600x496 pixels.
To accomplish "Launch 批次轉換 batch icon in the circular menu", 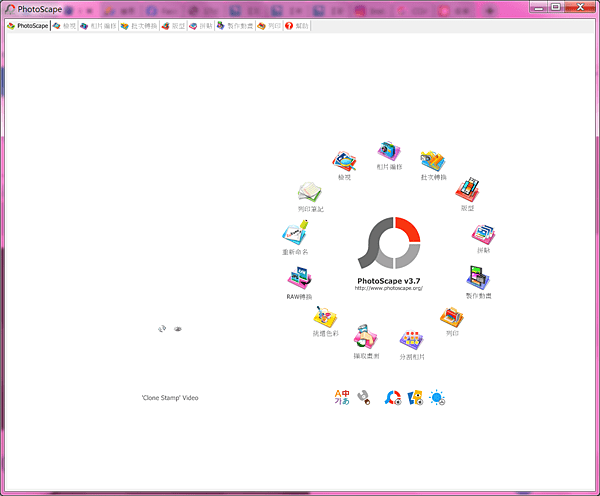I will click(x=433, y=161).
